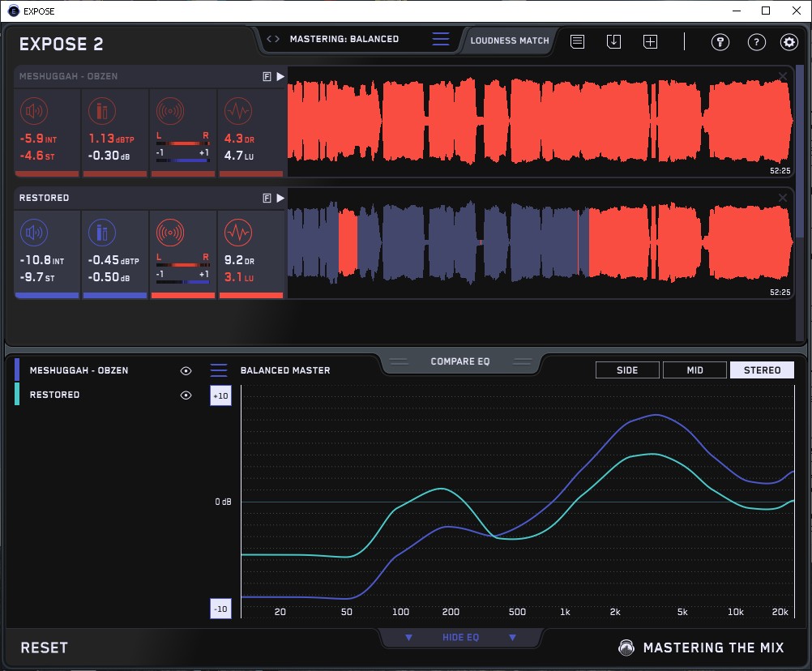Viewport: 812px width, 671px height.
Task: Click the teal color swatch for Restored
Action: tap(17, 394)
